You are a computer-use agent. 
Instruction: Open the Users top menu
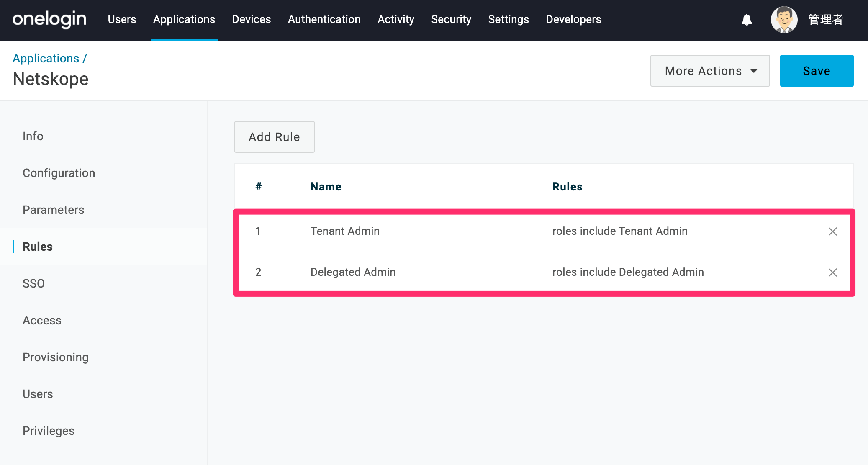[x=122, y=20]
